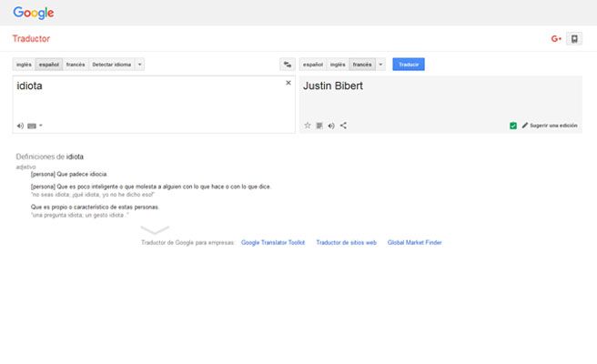This screenshot has height=364, width=597.
Task: Open keyboard input options arrow
Action: pyautogui.click(x=41, y=126)
